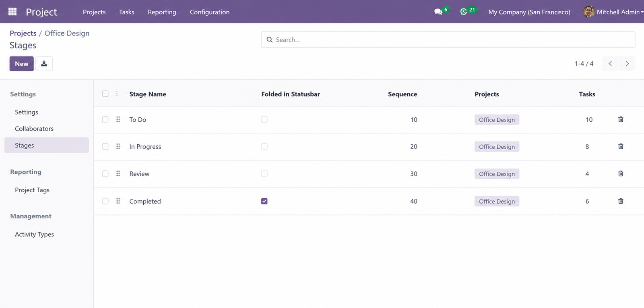This screenshot has height=308, width=644.
Task: Grab the Review row drag handle
Action: 118,173
